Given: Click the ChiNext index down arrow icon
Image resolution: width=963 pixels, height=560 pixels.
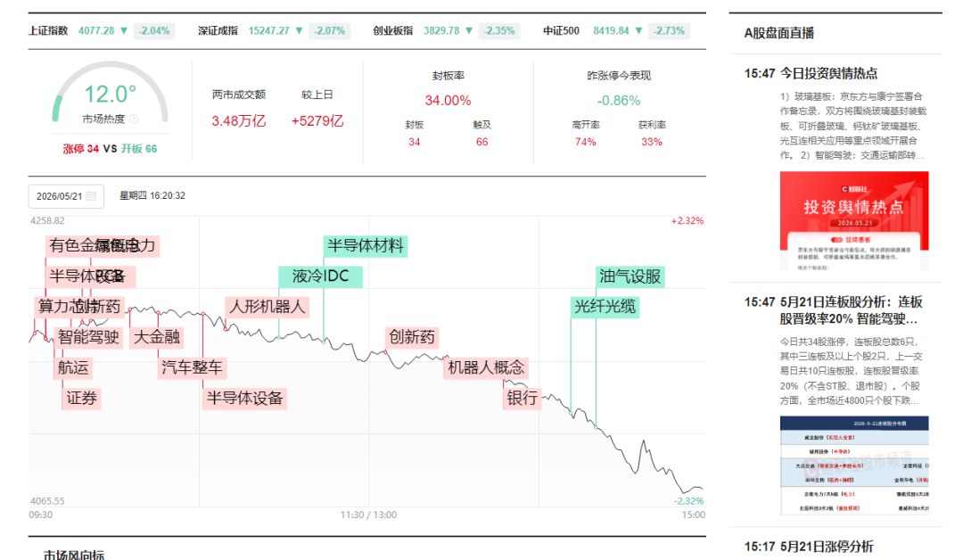Looking at the screenshot, I should coord(469,30).
